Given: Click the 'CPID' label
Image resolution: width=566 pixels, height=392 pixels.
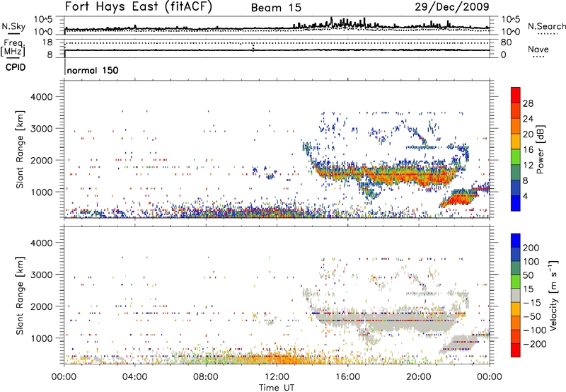Looking at the screenshot, I should 16,67.
